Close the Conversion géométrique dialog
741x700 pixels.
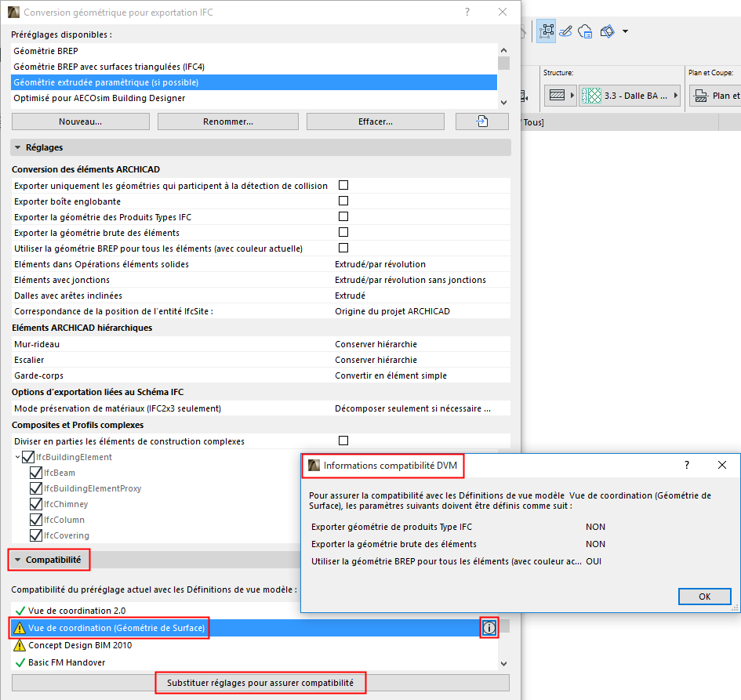(503, 13)
